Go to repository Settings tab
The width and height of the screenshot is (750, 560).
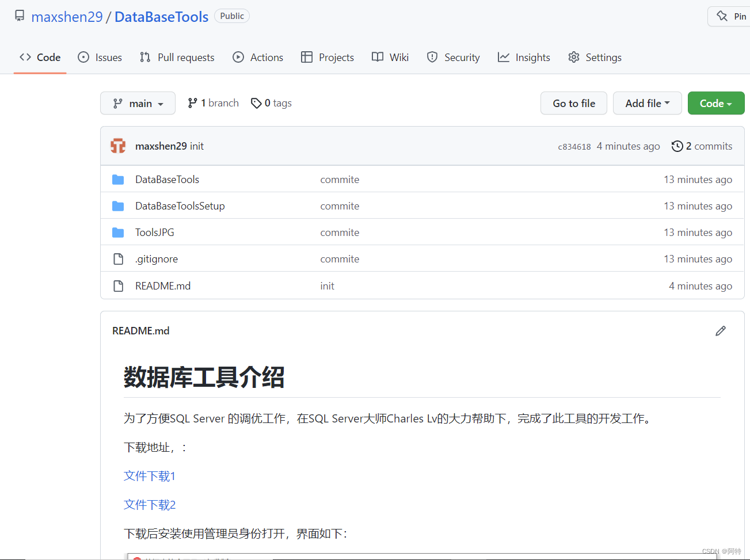pyautogui.click(x=595, y=57)
